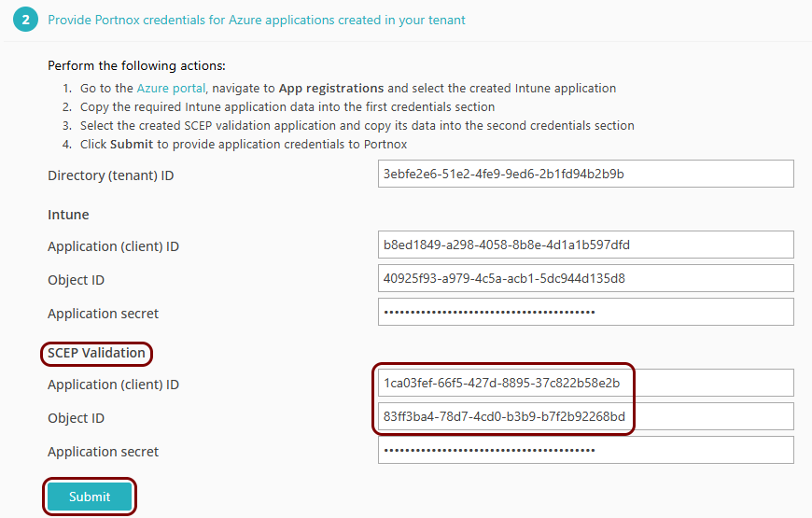Screen dimensions: 812x518
Task: Focus the SCEP Validation Application (client) ID field
Action: (586, 383)
